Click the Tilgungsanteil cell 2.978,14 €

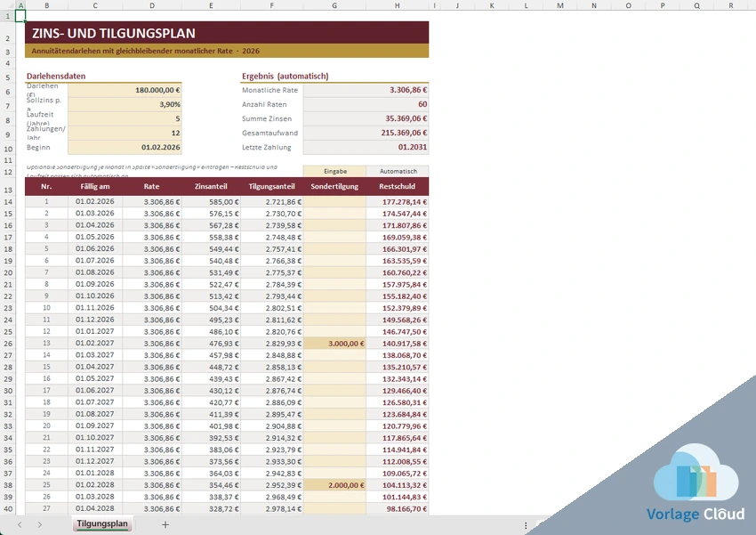[x=272, y=508]
